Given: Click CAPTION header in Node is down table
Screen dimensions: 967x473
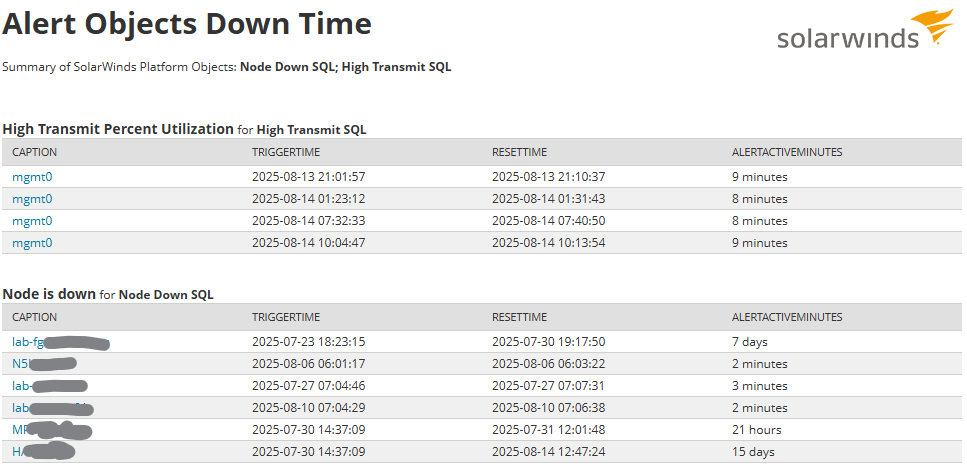Looking at the screenshot, I should click(x=35, y=318).
